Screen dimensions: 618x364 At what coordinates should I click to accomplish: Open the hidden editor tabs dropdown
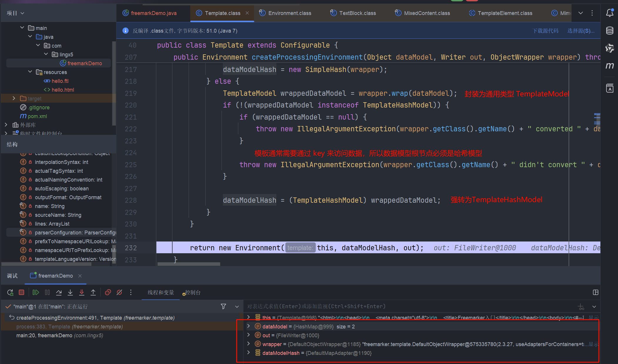pyautogui.click(x=581, y=13)
